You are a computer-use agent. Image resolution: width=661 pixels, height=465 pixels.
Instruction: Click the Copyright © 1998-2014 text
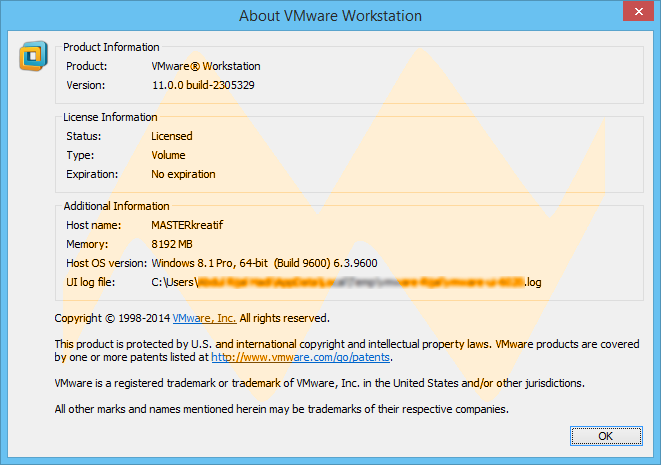click(x=112, y=318)
